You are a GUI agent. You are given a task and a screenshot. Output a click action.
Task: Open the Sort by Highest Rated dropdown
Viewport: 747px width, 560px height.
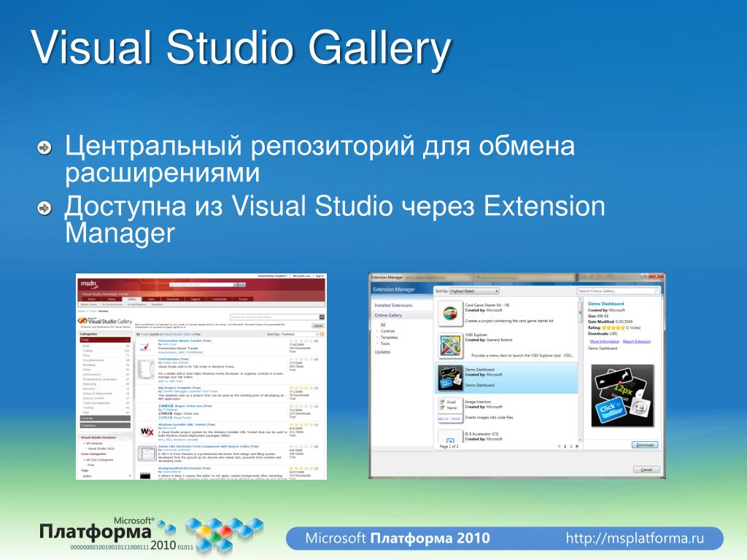pyautogui.click(x=474, y=291)
